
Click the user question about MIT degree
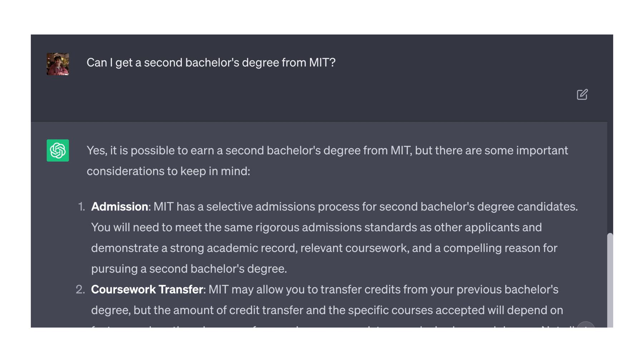211,63
